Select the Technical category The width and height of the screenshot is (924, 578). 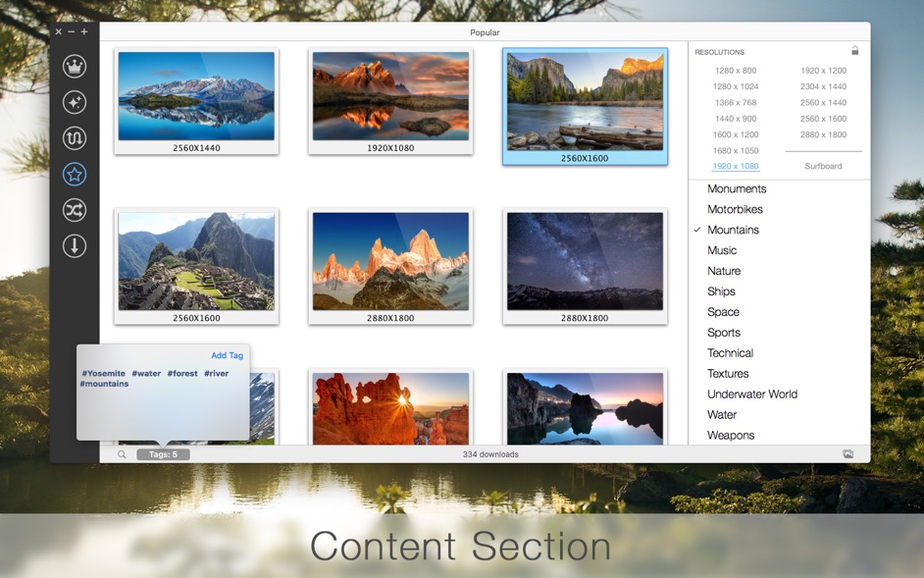click(x=730, y=352)
